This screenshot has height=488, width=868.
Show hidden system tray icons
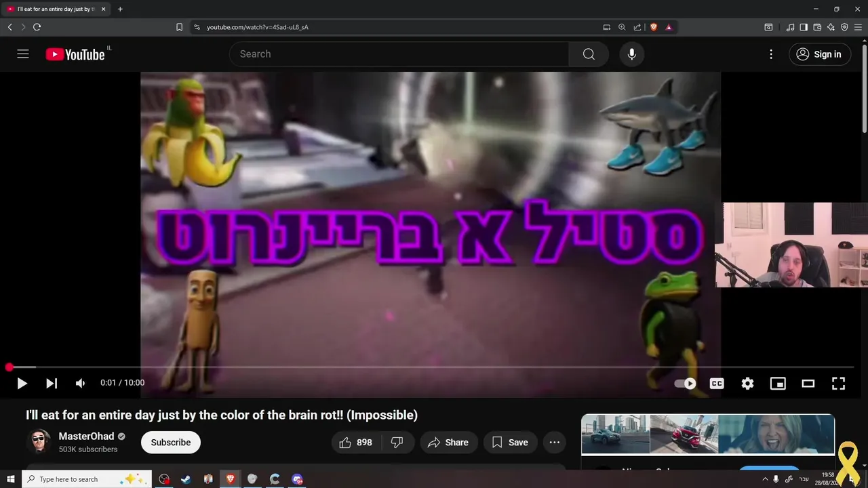(766, 479)
